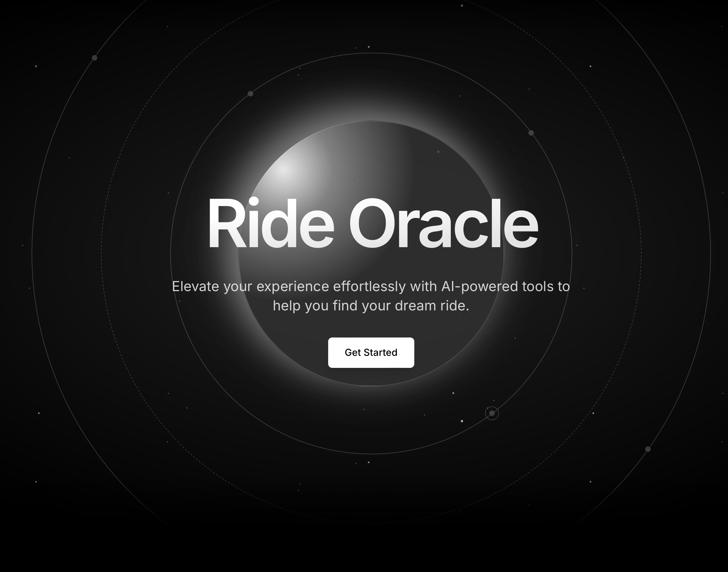Click the gray dot on the outermost orbit's upper-left arc
The image size is (728, 572).
click(95, 58)
